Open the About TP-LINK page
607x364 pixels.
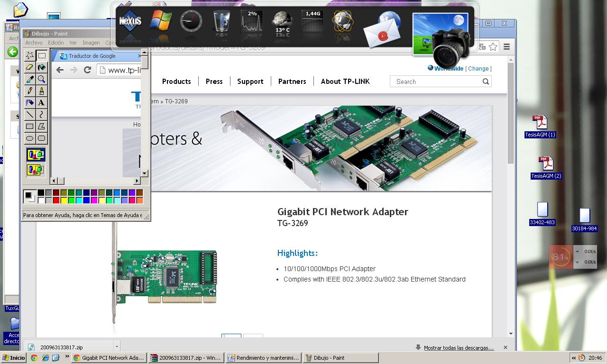345,82
